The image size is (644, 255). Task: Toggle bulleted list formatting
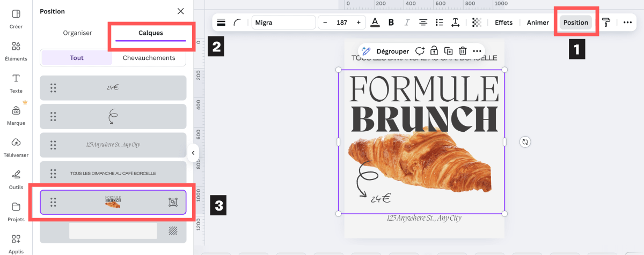(439, 22)
